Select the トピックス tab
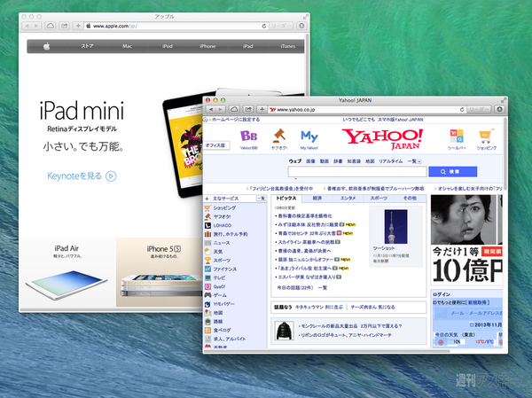This screenshot has width=532, height=398. 286,199
